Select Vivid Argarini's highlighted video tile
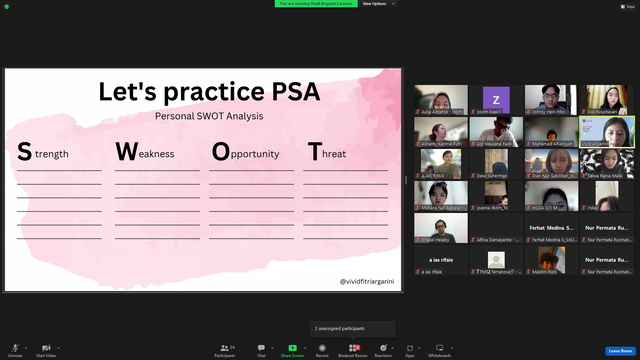640x360 pixels. (x=607, y=132)
